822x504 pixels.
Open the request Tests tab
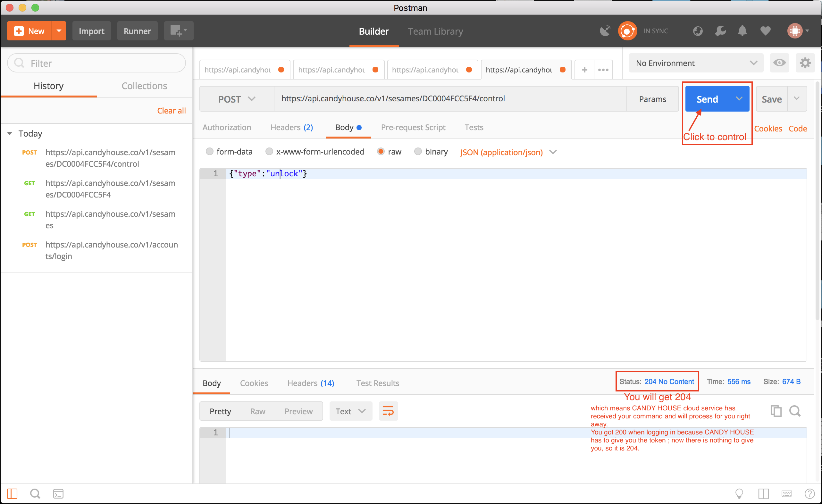[474, 127]
